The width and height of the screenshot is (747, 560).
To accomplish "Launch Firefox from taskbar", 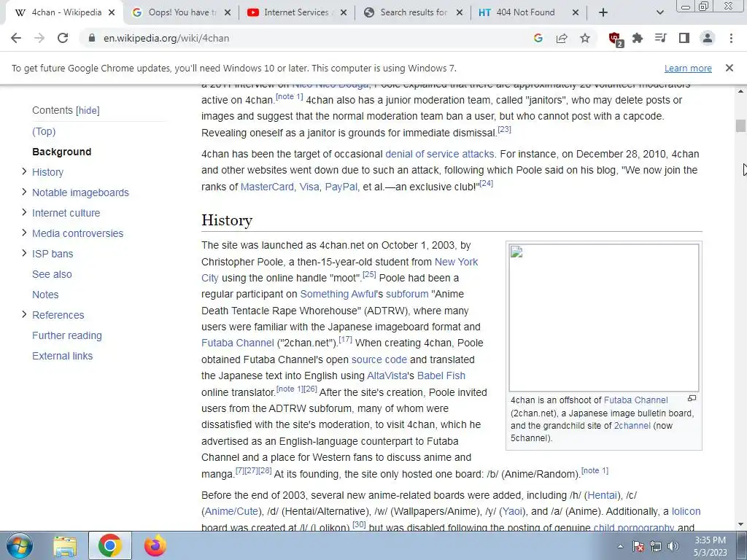I will pyautogui.click(x=155, y=546).
